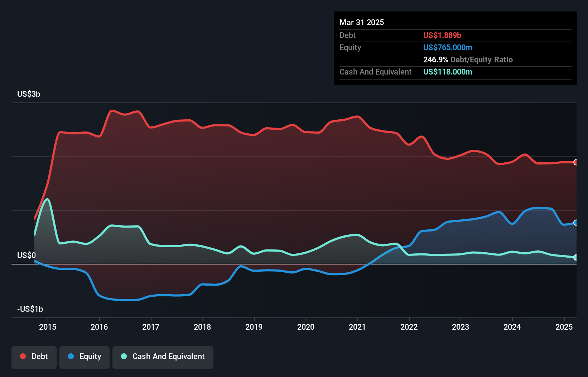Click the 2016 x-axis label

[x=99, y=327]
